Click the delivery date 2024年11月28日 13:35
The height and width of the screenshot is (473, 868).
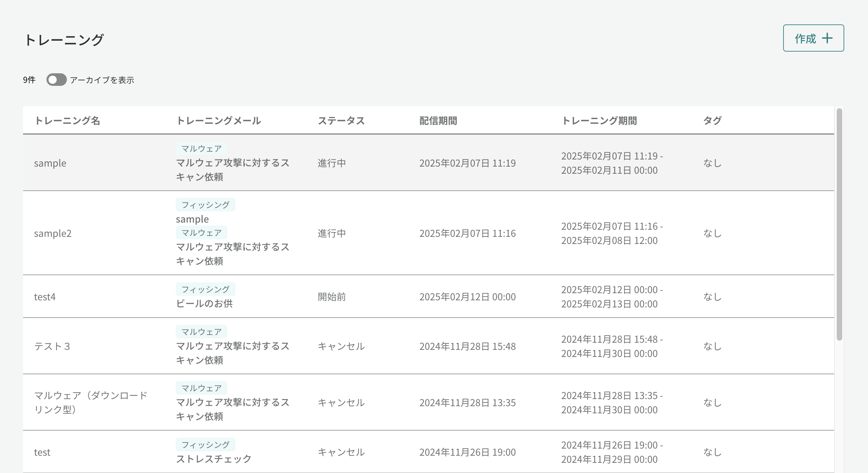click(468, 403)
